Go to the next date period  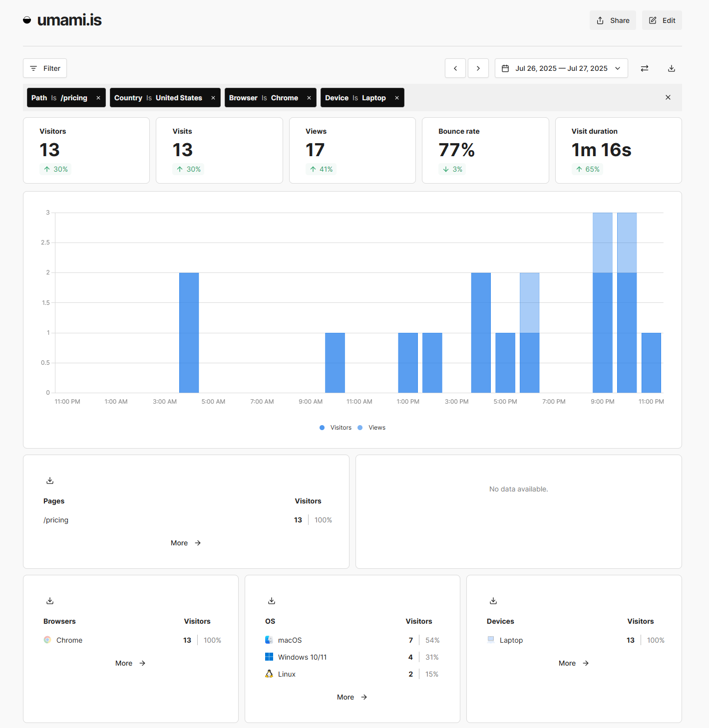click(478, 68)
